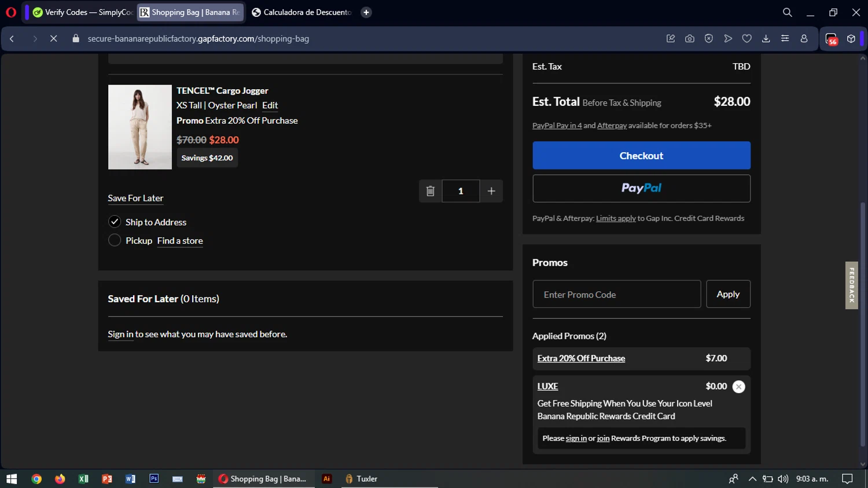
Task: Click Save For Later link
Action: click(135, 198)
